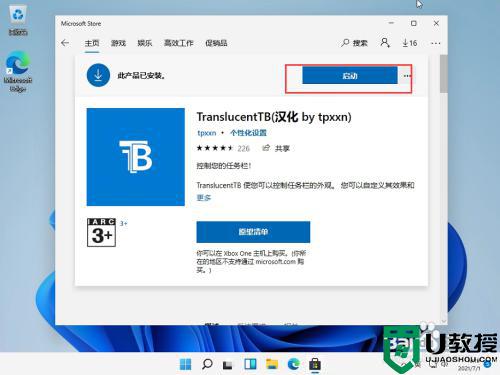Open Task View on the taskbar

click(228, 365)
